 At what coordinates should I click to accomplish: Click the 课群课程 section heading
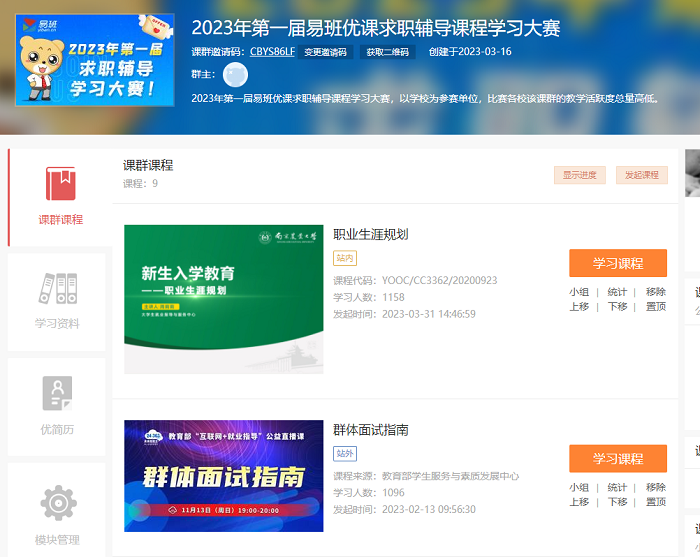coord(148,165)
